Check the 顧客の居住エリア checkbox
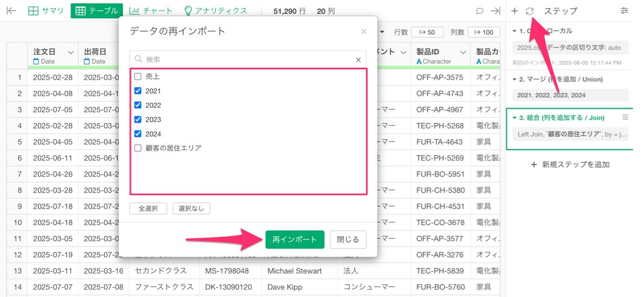 tap(138, 148)
